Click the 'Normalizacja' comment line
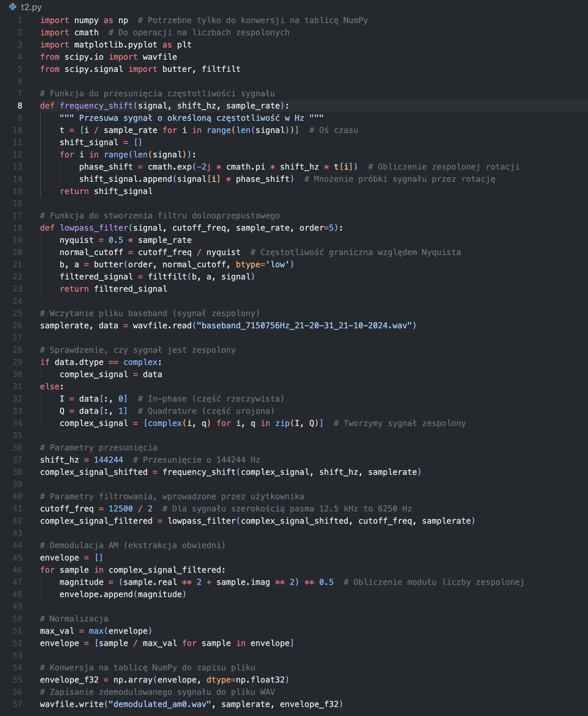 click(74, 619)
